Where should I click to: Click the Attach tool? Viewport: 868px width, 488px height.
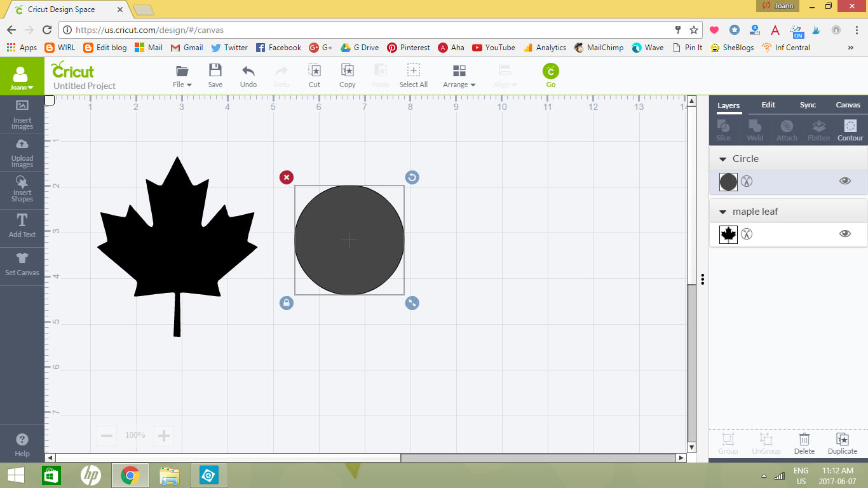tap(787, 130)
